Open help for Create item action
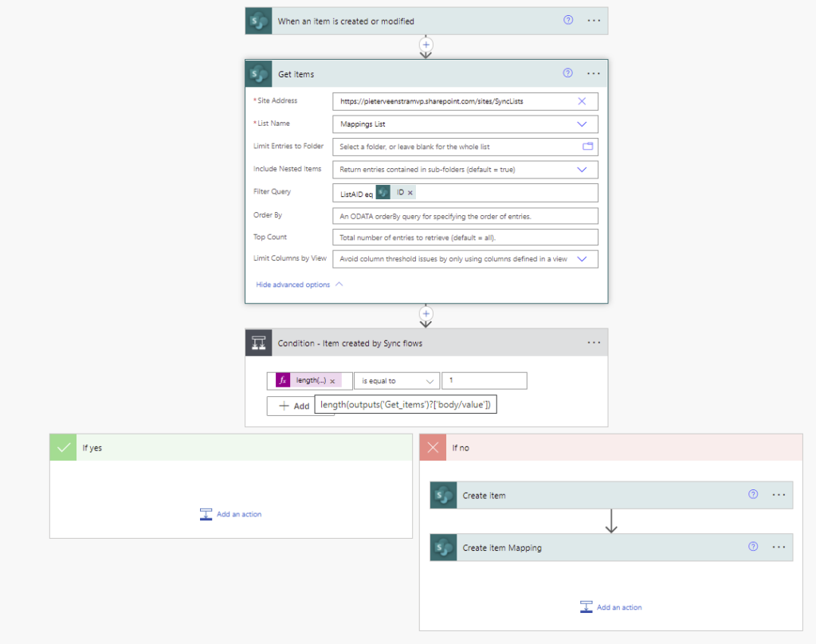816x644 pixels. (753, 494)
